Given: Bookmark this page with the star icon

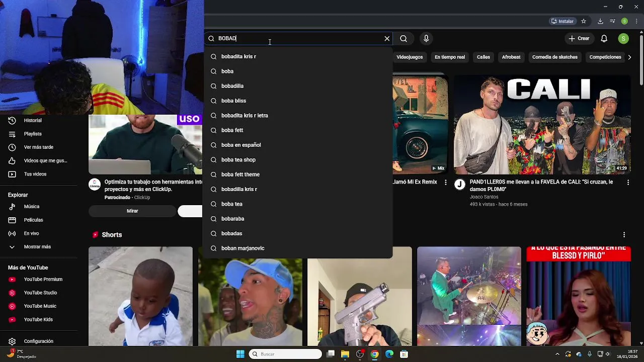Looking at the screenshot, I should (584, 21).
